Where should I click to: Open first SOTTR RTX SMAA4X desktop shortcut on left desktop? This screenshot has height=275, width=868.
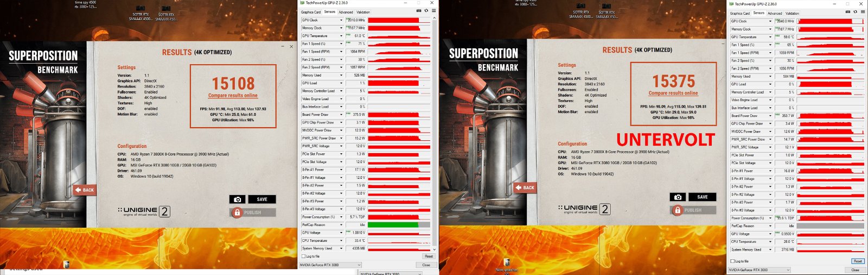[x=141, y=14]
